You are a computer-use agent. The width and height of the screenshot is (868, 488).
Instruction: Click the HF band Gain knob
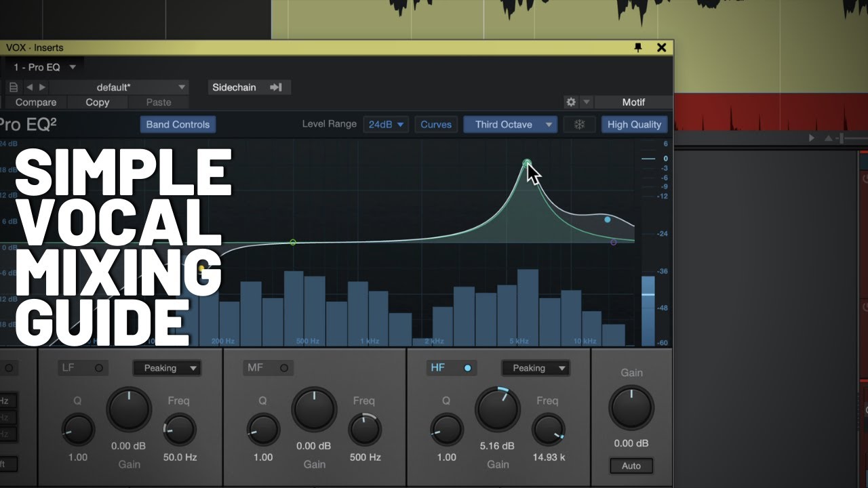coord(498,409)
